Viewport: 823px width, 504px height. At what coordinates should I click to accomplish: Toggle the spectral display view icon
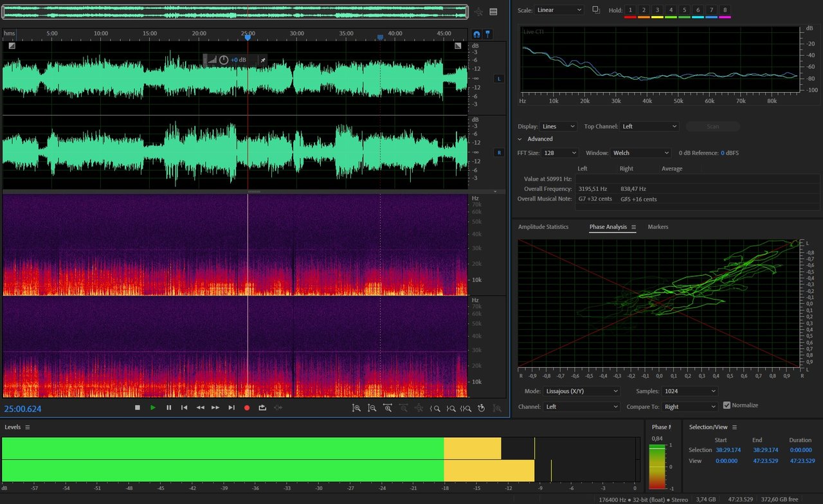[x=493, y=12]
